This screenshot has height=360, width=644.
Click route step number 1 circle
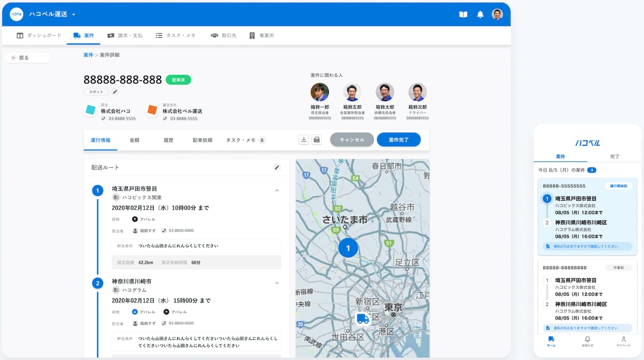pyautogui.click(x=98, y=191)
